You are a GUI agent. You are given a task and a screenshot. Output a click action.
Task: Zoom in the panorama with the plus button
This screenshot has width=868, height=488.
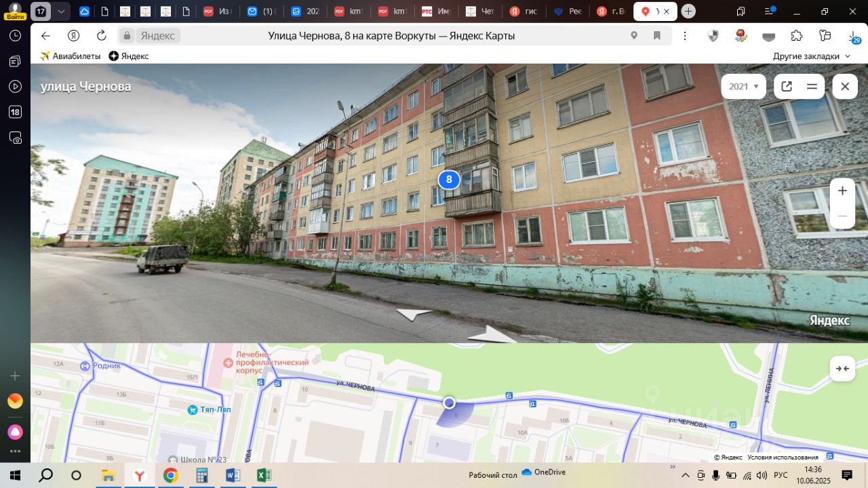pos(842,190)
